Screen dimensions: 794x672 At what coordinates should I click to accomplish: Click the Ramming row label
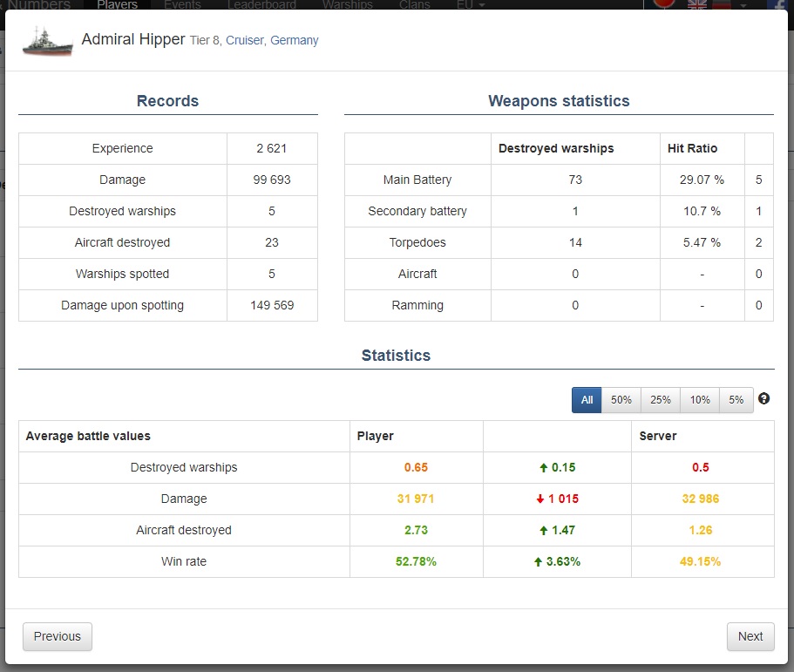pyautogui.click(x=417, y=305)
